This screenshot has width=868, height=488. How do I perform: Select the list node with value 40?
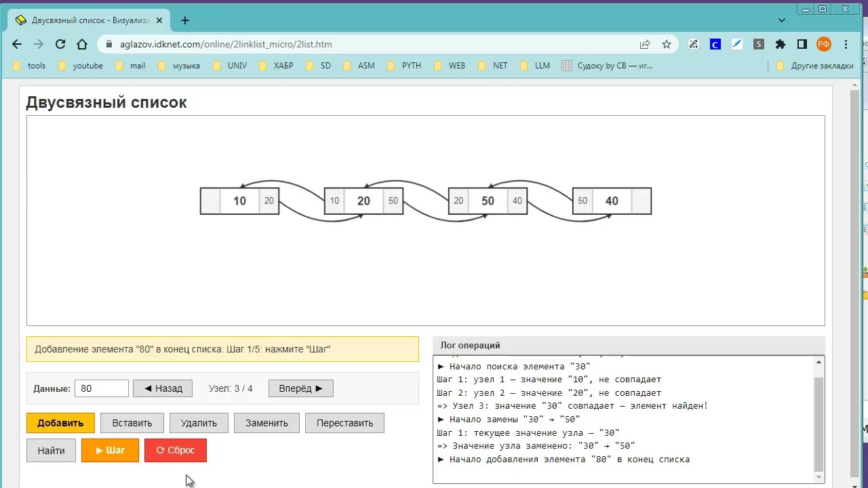click(612, 201)
